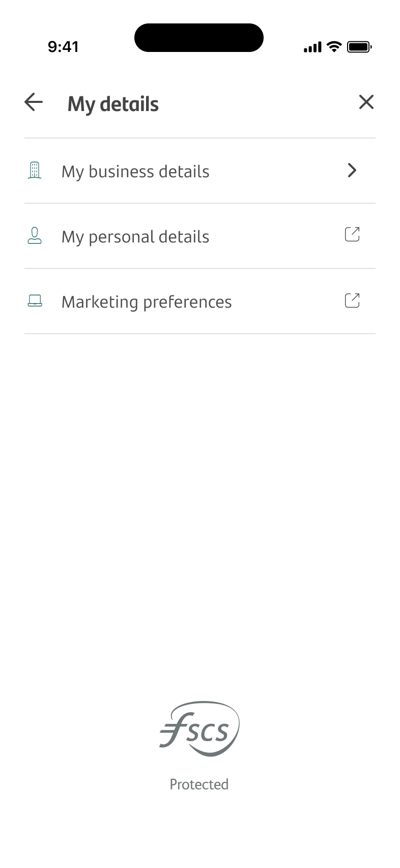The height and width of the screenshot is (868, 400).
Task: Tap the 9:41 clock in status bar
Action: [63, 47]
